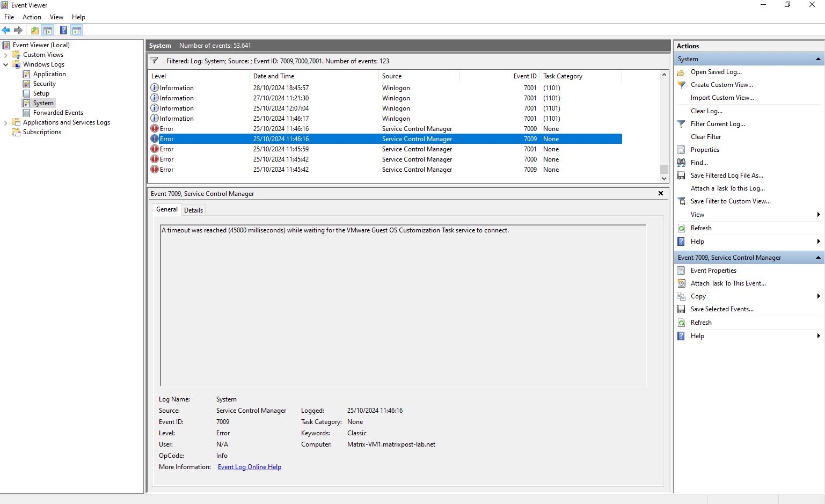Toggle the Show/Hide Action Pane toolbar icon
This screenshot has width=825, height=504.
[77, 30]
